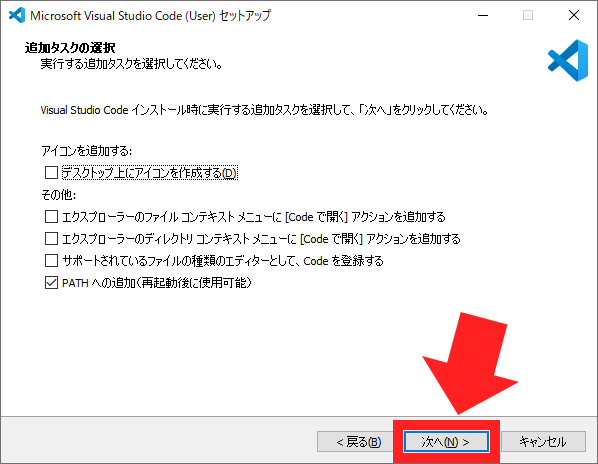Go back with the 戻る(B) button

click(358, 442)
